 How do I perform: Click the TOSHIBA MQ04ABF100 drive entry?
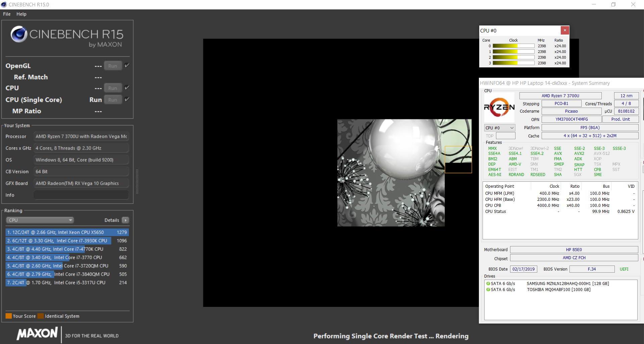tap(560, 290)
